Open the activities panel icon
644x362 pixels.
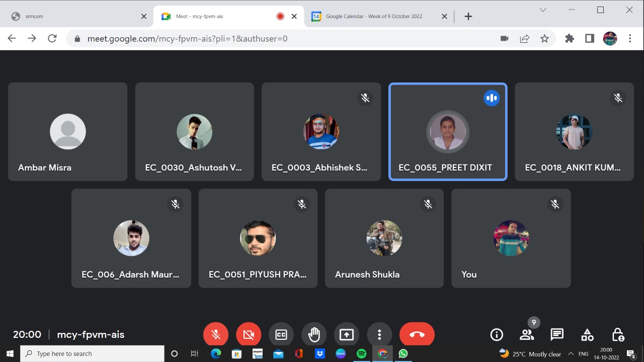pyautogui.click(x=587, y=335)
